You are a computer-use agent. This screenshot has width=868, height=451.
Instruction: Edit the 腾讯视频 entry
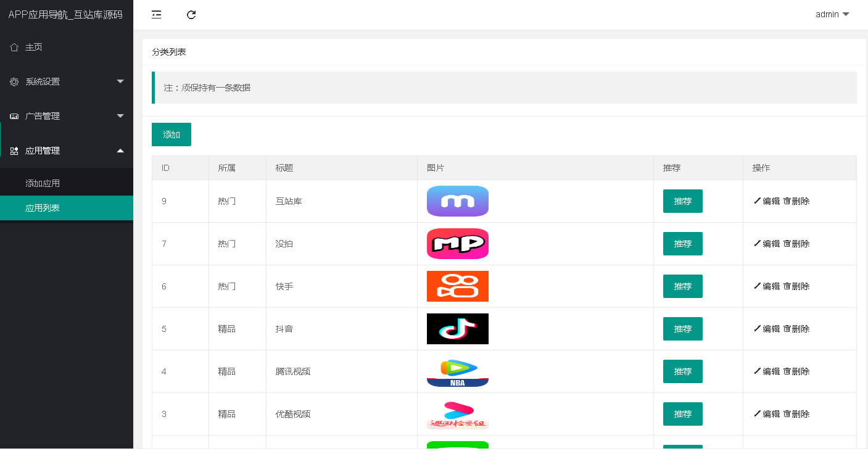(x=767, y=371)
